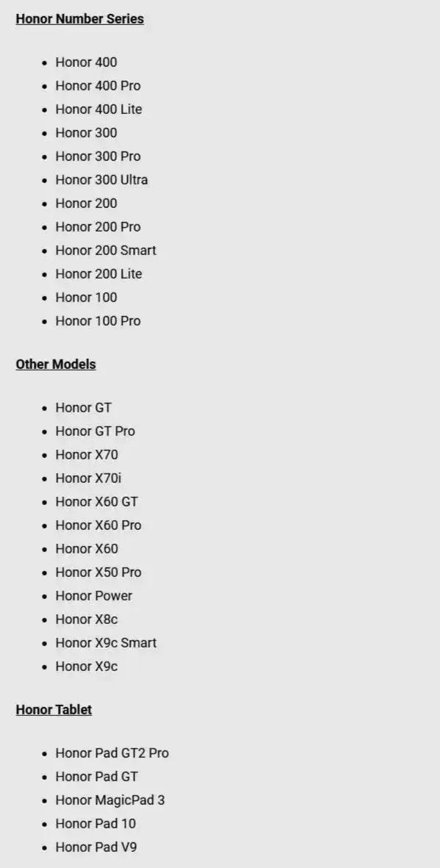Select the Honor Power list item
This screenshot has height=868, width=440.
point(93,596)
